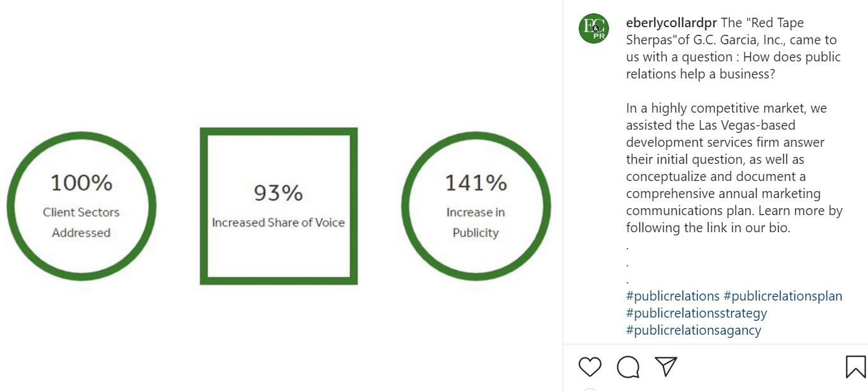Viewport: 868px width, 391px height.
Task: Click the 'Increase in Publicity' label
Action: click(x=476, y=222)
